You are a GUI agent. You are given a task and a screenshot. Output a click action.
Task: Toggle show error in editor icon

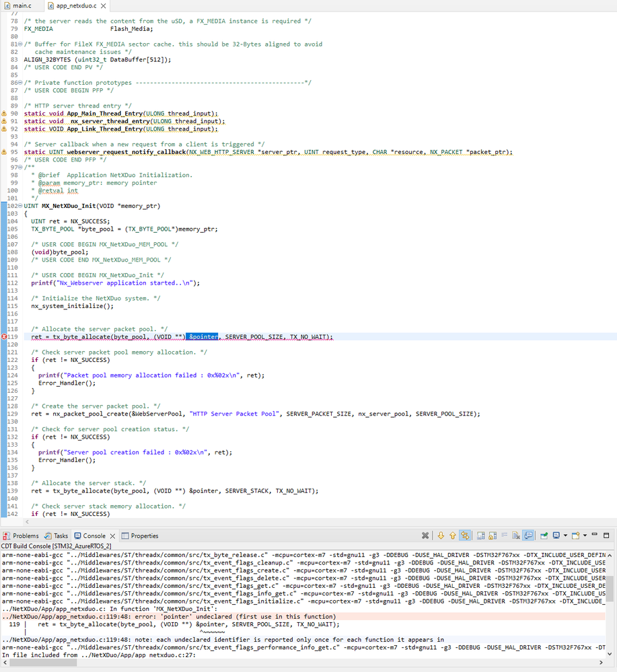pos(465,535)
